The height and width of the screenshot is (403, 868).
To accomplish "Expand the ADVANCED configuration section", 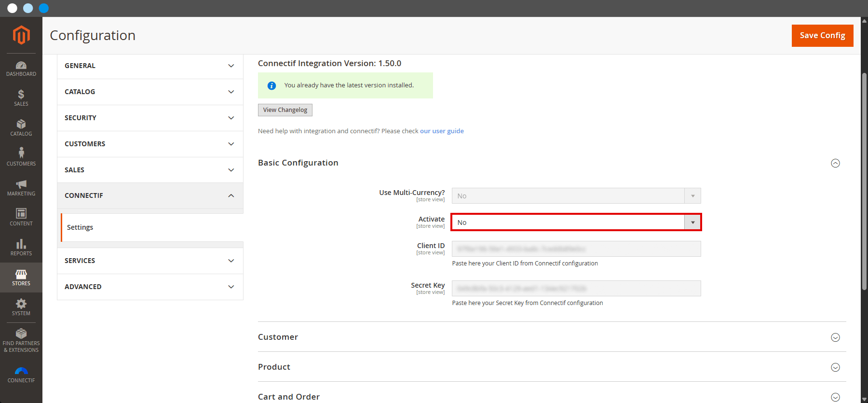I will [150, 287].
